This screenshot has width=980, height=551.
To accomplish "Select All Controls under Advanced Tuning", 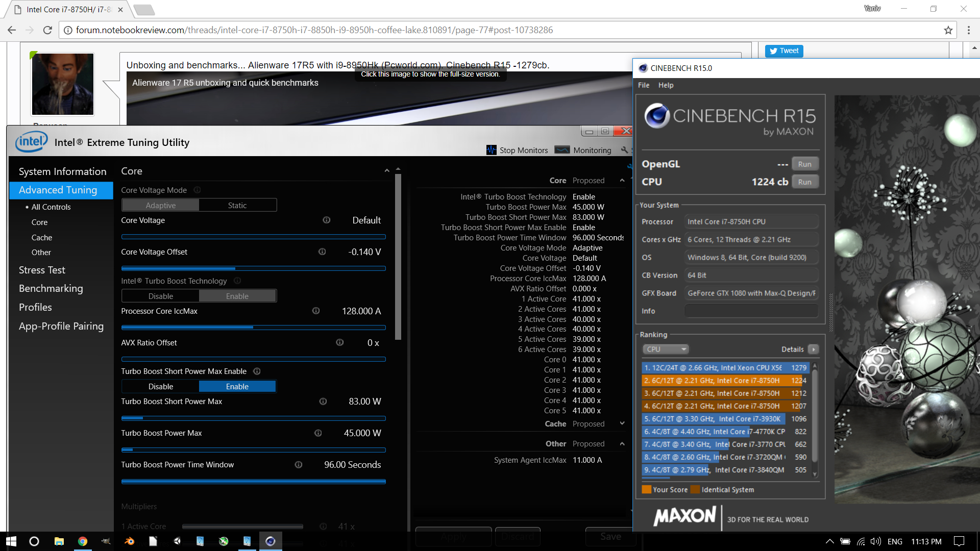I will click(51, 207).
